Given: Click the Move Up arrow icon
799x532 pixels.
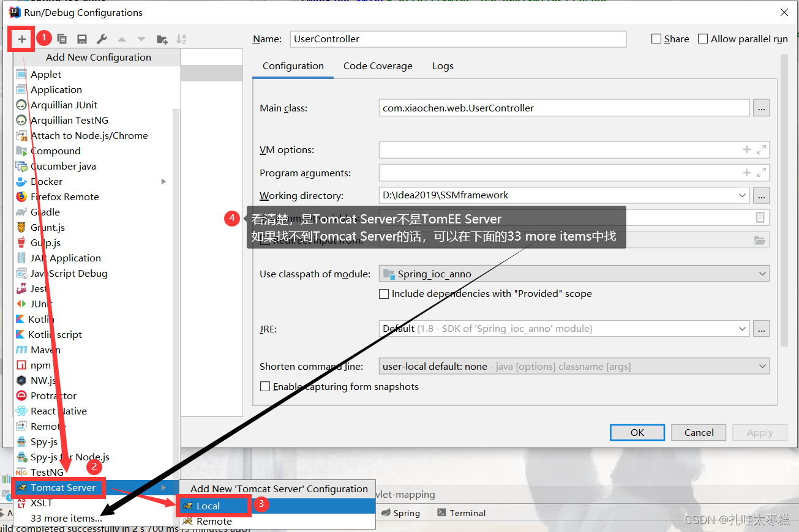Looking at the screenshot, I should pyautogui.click(x=122, y=39).
